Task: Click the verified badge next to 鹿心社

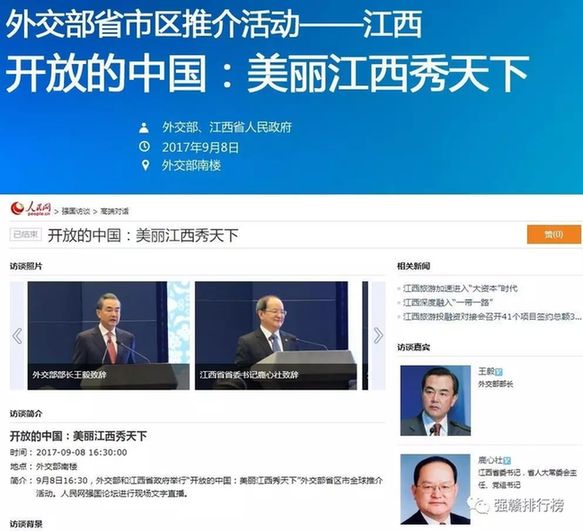Action: [x=507, y=461]
